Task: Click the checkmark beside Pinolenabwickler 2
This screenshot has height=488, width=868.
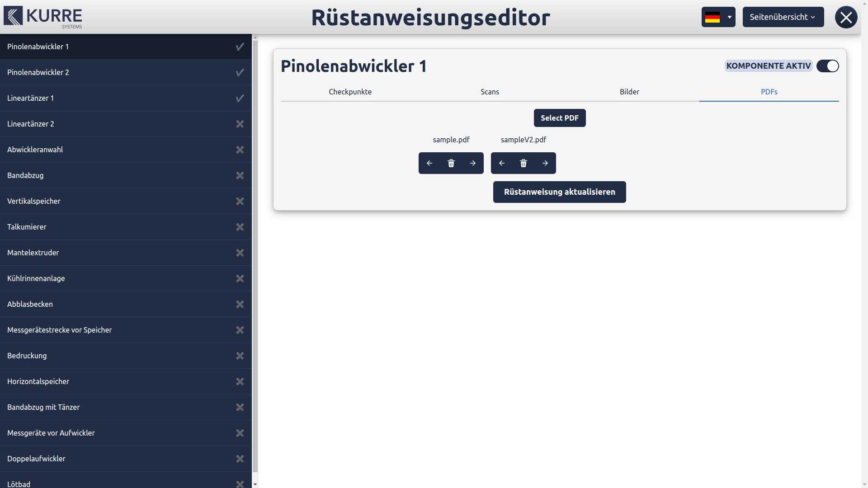Action: pos(240,72)
